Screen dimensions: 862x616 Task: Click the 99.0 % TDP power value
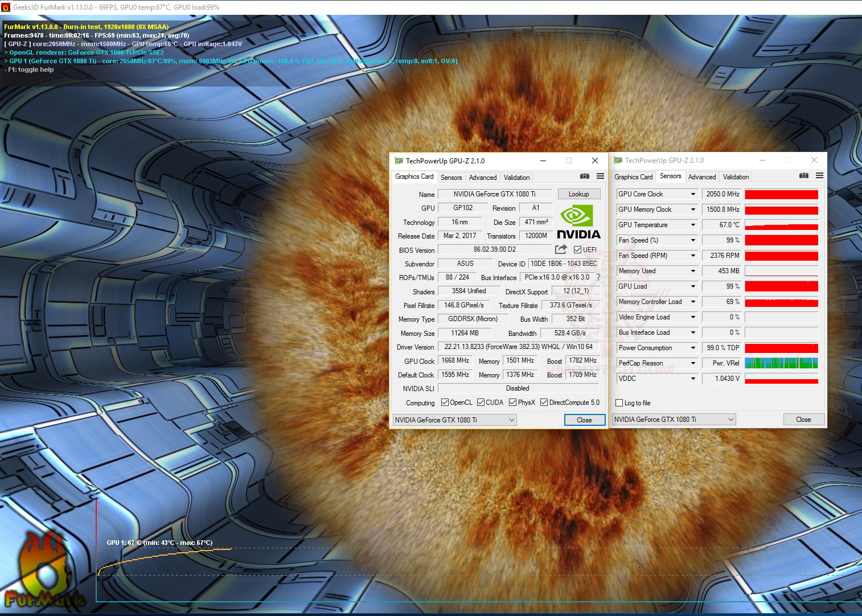(723, 348)
